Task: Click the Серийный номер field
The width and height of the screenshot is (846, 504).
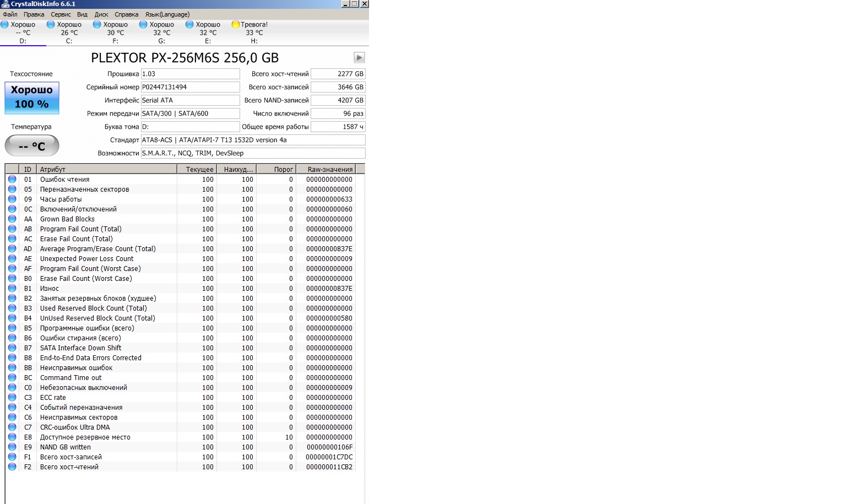Action: (190, 87)
